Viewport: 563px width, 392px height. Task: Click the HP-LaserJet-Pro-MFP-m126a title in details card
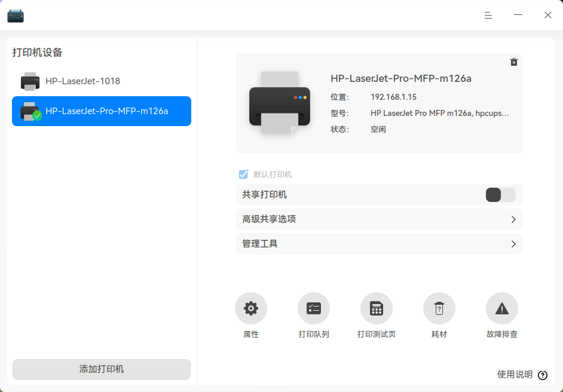click(x=400, y=78)
